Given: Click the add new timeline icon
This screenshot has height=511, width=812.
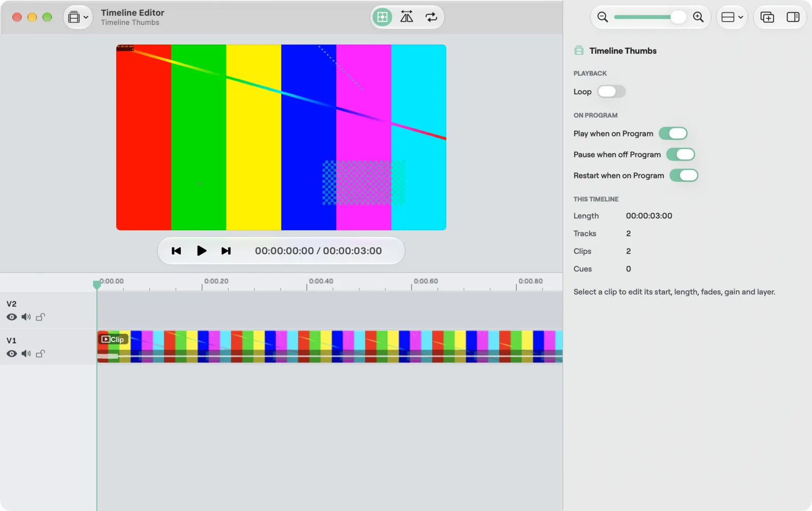Looking at the screenshot, I should [x=767, y=17].
